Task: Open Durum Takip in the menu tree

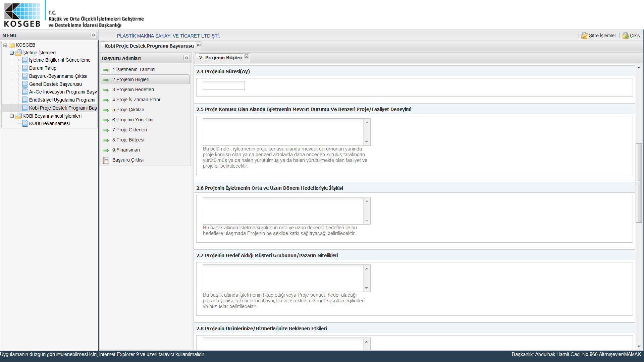Action: tap(43, 68)
